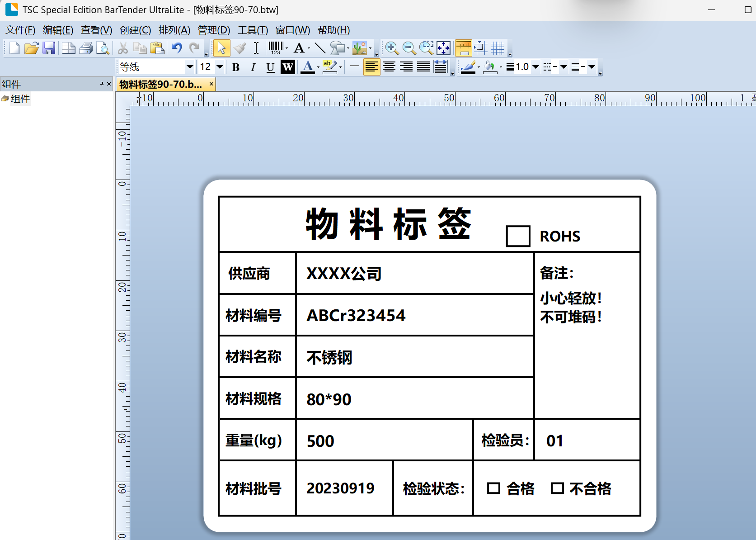Toggle white-on-black text W button
The image size is (756, 540).
(x=288, y=67)
